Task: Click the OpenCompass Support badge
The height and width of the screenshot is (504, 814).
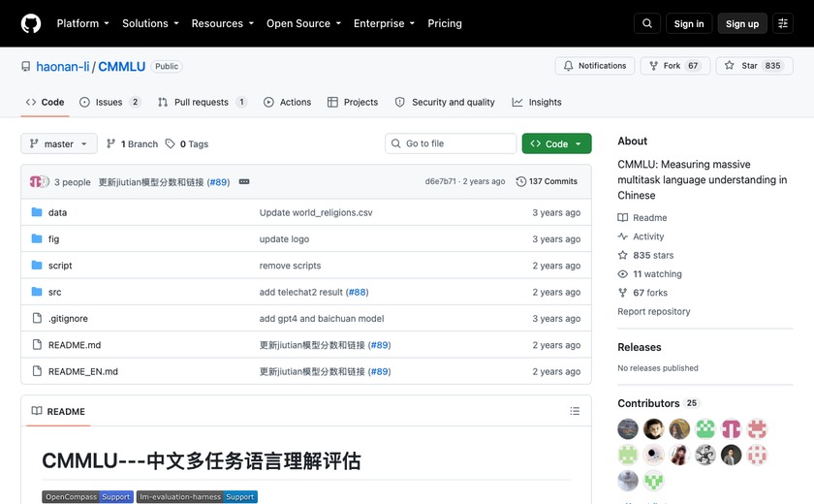Action: (88, 497)
